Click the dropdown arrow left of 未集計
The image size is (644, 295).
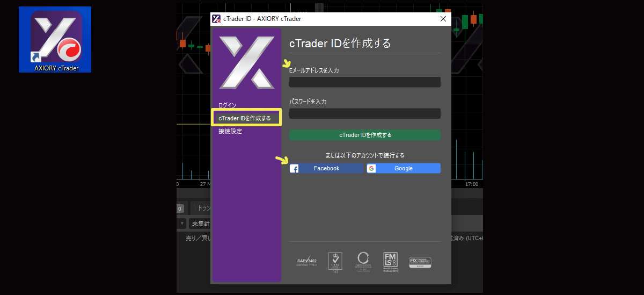pyautogui.click(x=182, y=224)
